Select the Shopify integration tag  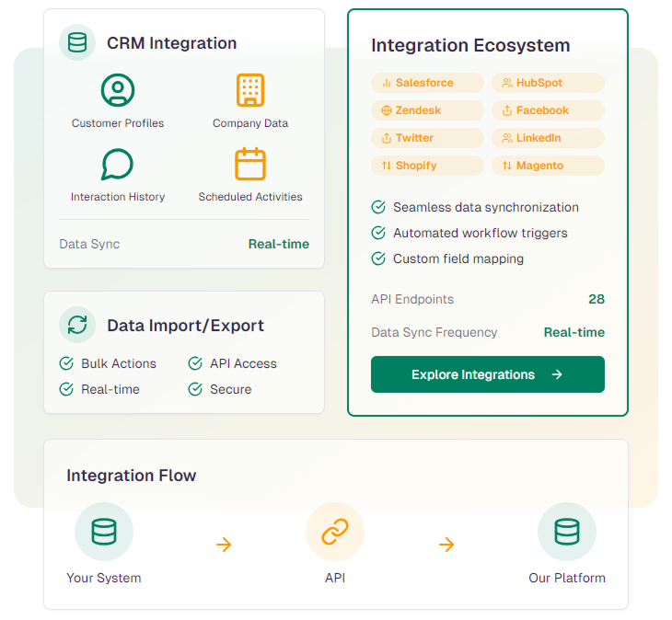[x=427, y=166]
